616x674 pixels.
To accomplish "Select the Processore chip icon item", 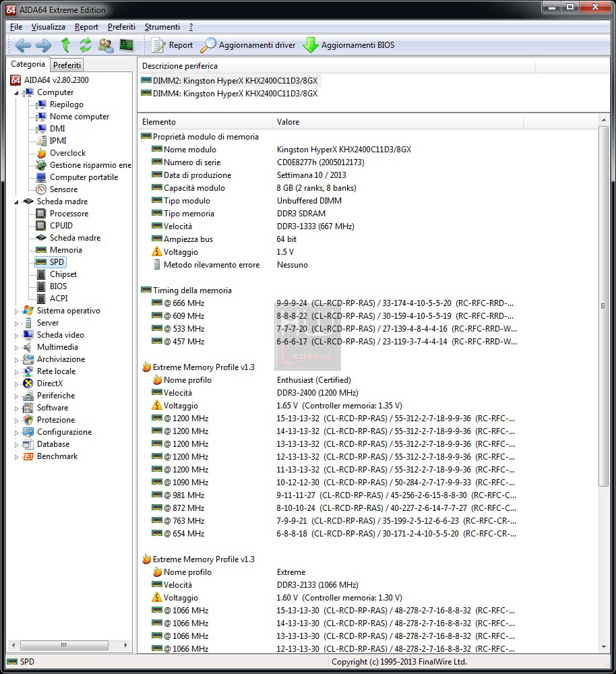I will click(41, 214).
